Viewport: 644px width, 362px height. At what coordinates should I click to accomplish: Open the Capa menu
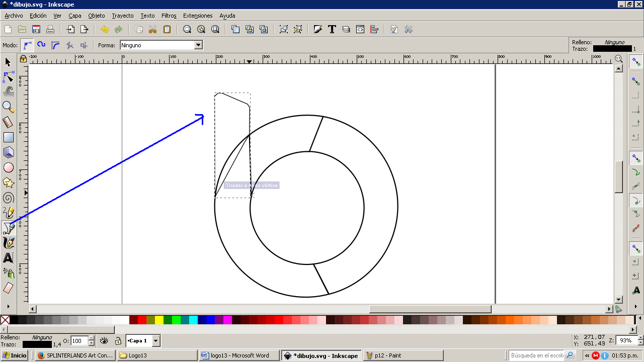point(75,16)
